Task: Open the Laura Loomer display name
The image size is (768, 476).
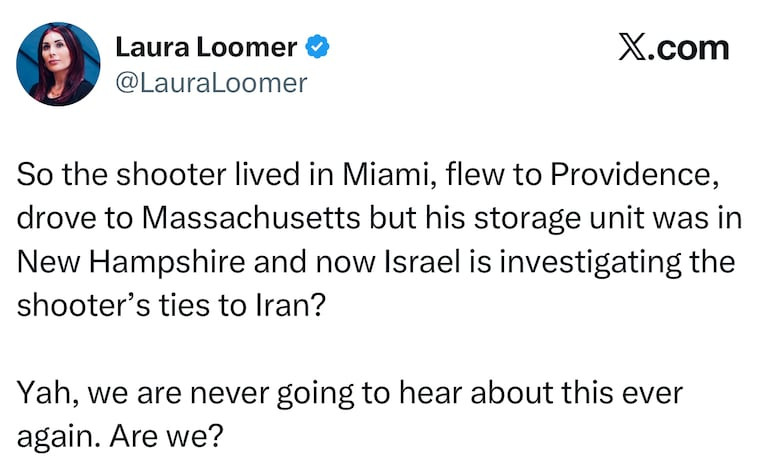Action: (x=206, y=46)
